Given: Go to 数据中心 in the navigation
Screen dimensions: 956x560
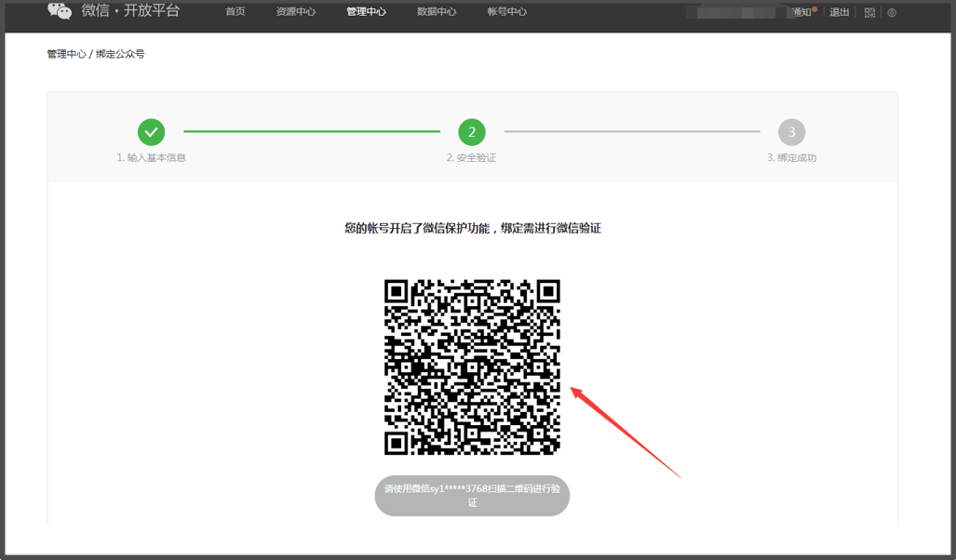Looking at the screenshot, I should point(437,11).
